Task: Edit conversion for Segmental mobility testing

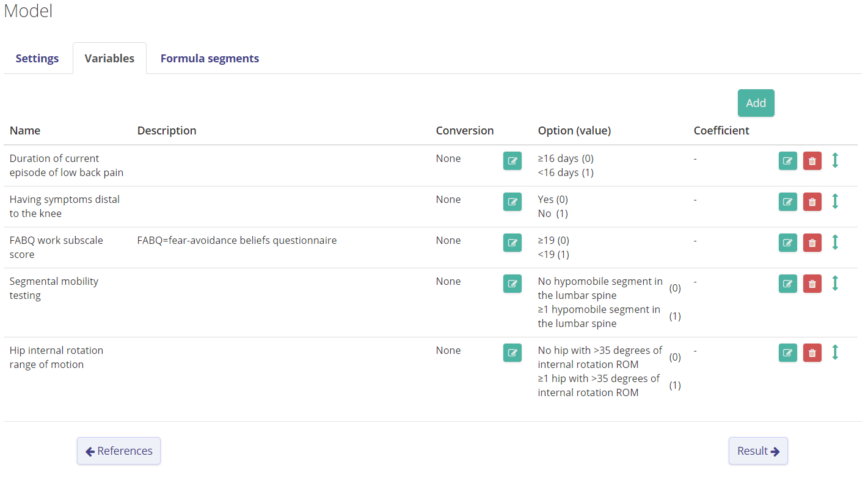Action: [512, 284]
